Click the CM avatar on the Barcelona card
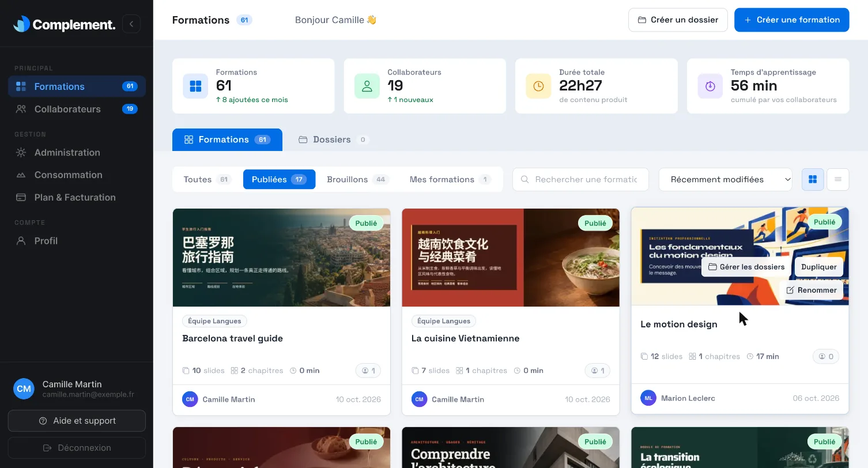Screen dimensions: 868x468 click(x=190, y=399)
